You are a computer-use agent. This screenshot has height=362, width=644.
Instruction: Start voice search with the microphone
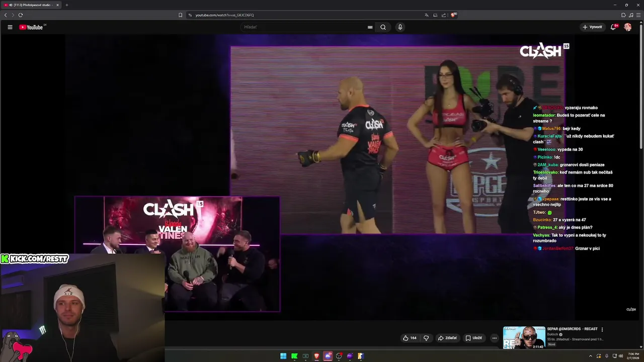pos(400,27)
